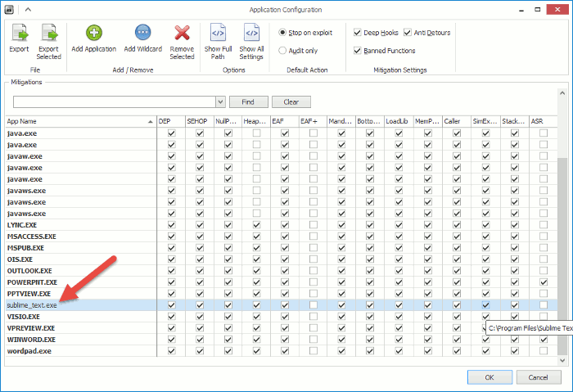Click the vertical scrollbar down arrow
Viewport: 573px width, 392px height.
(x=562, y=361)
